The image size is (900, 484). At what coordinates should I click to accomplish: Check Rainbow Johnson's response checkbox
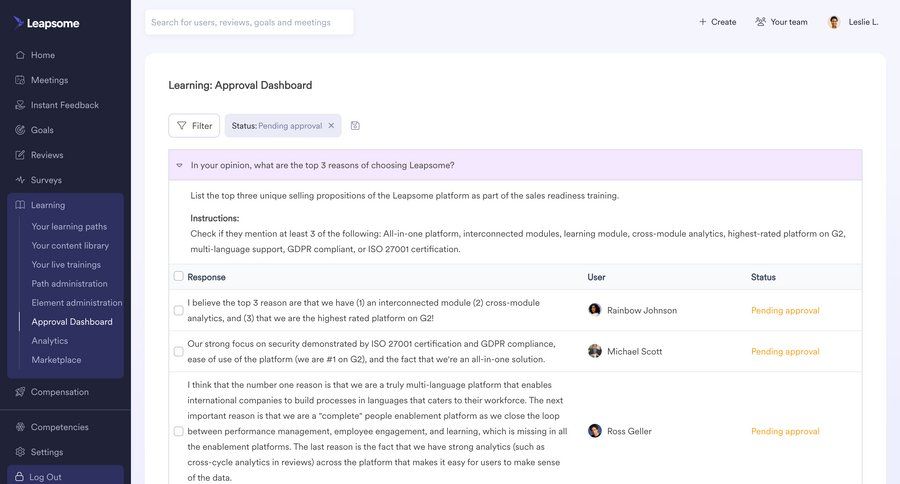[179, 310]
